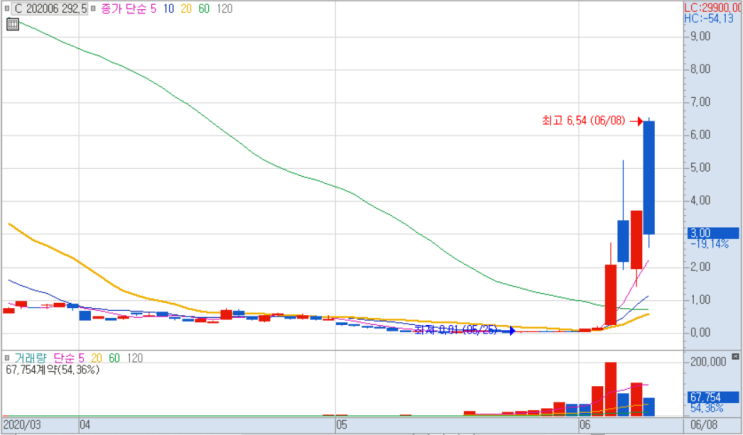
Task: Click the volume panel 단순 label
Action: pyautogui.click(x=64, y=358)
